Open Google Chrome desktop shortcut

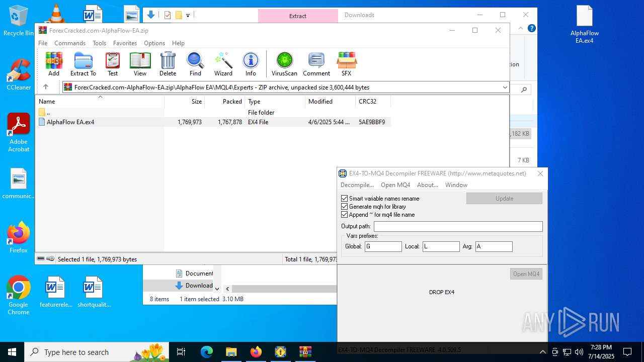[19, 296]
